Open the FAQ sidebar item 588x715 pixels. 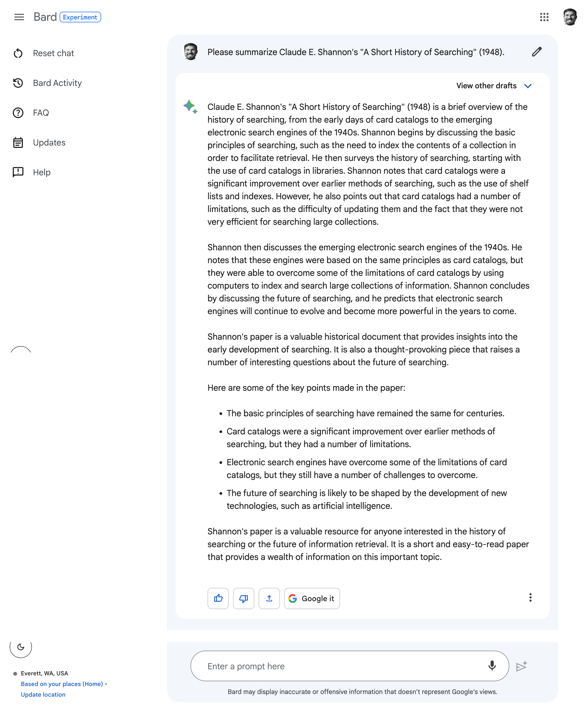(x=41, y=113)
